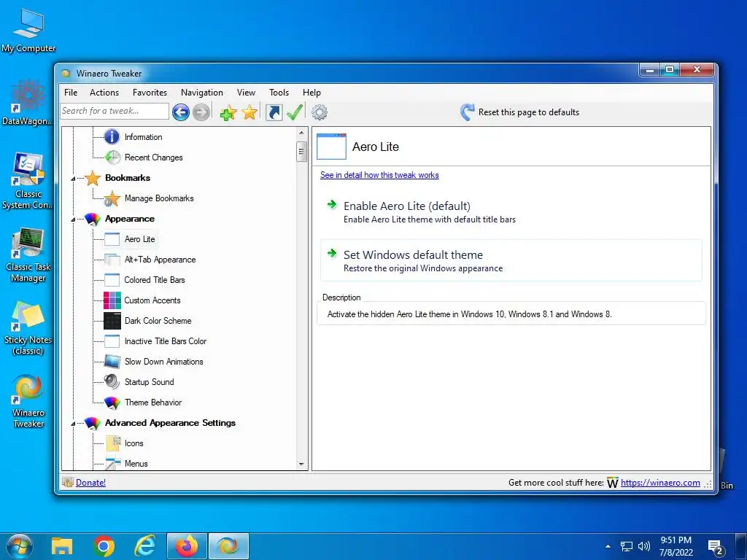Click the tree scrollbar thumb
Viewport: 747px width, 560px height.
click(x=301, y=152)
